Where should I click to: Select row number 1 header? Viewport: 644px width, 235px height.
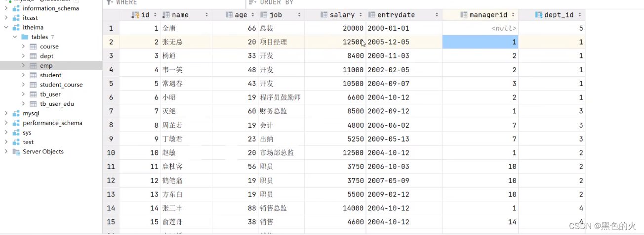[x=111, y=28]
